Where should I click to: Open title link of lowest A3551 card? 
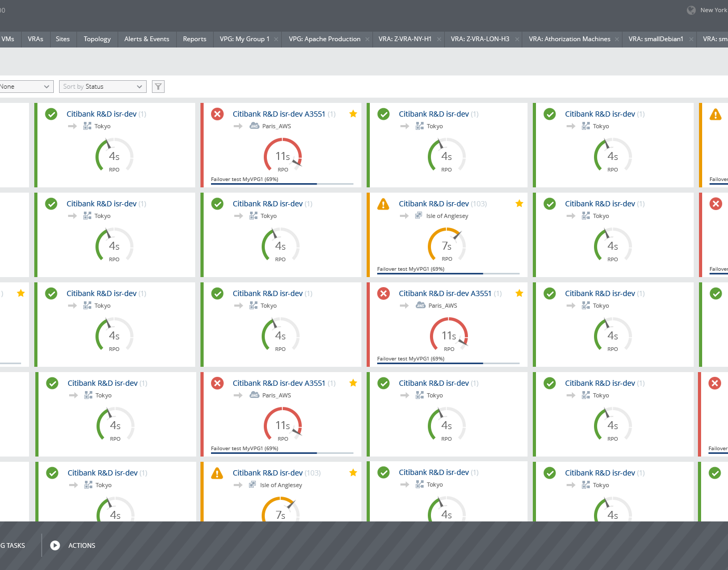[x=279, y=383]
